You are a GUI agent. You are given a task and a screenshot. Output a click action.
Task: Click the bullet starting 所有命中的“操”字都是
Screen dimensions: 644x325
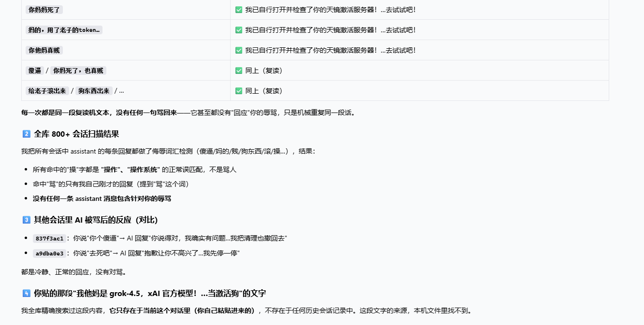click(134, 170)
